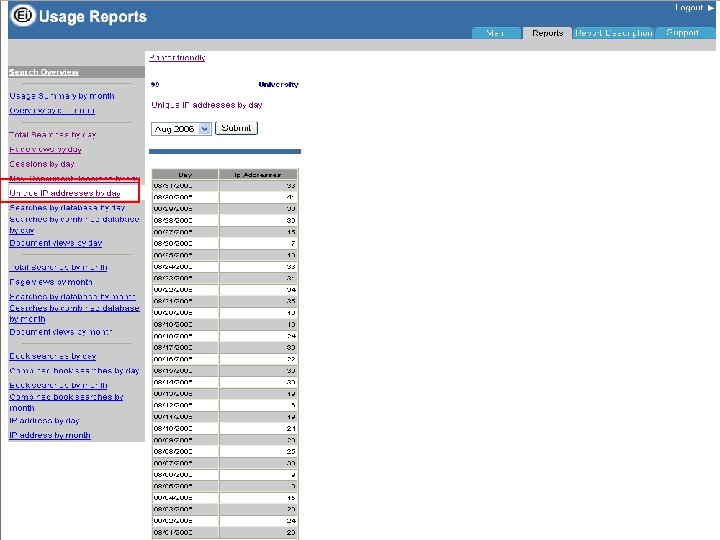Open IP address by day report
The image size is (720, 540).
[44, 421]
